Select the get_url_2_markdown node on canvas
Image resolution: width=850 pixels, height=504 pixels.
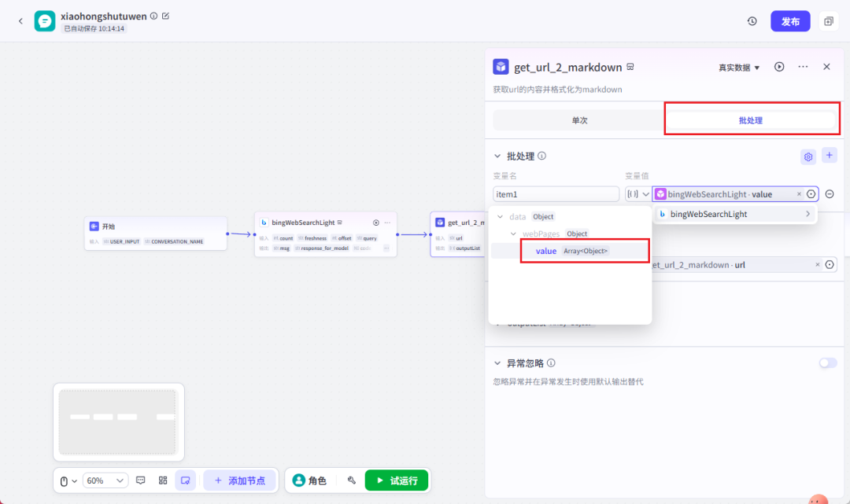(x=458, y=234)
